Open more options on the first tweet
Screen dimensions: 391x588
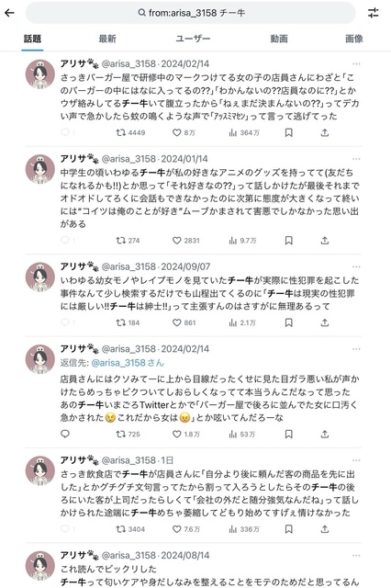pyautogui.click(x=356, y=64)
